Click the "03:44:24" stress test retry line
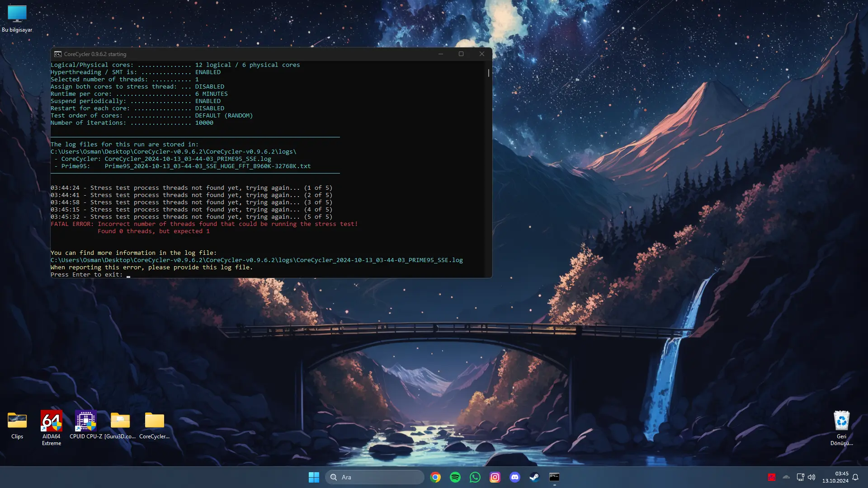 point(192,188)
